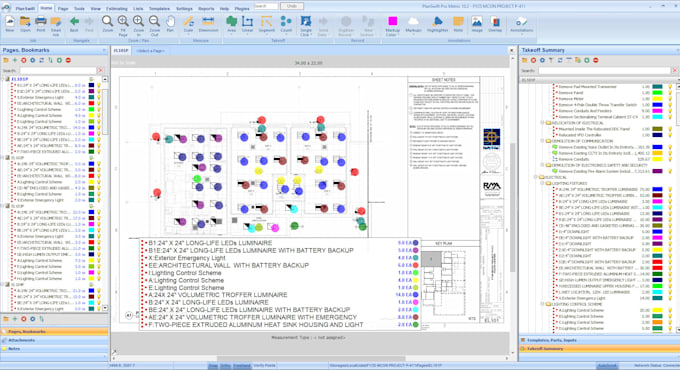Click the Fit Page zoom icon
Screen dimensions: 680x370
pos(123,21)
